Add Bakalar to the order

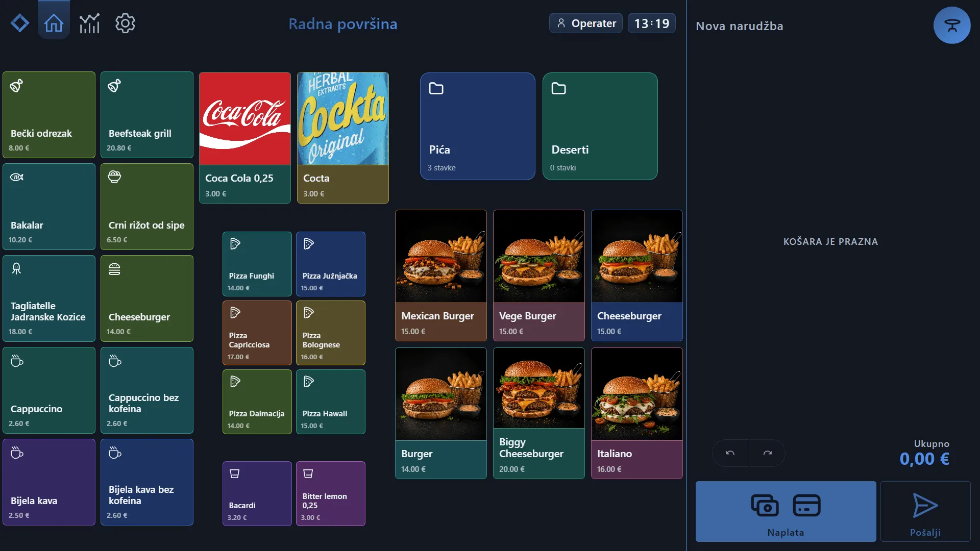49,207
